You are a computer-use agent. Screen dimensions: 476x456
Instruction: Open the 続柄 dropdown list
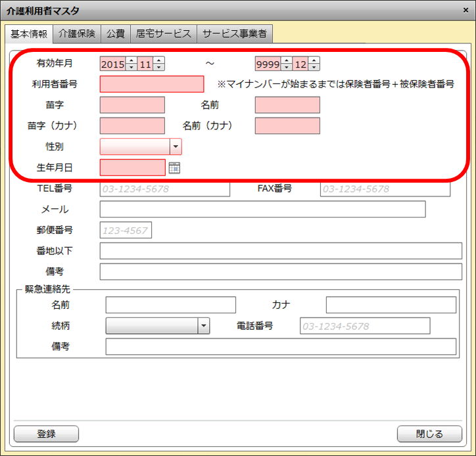pyautogui.click(x=204, y=326)
